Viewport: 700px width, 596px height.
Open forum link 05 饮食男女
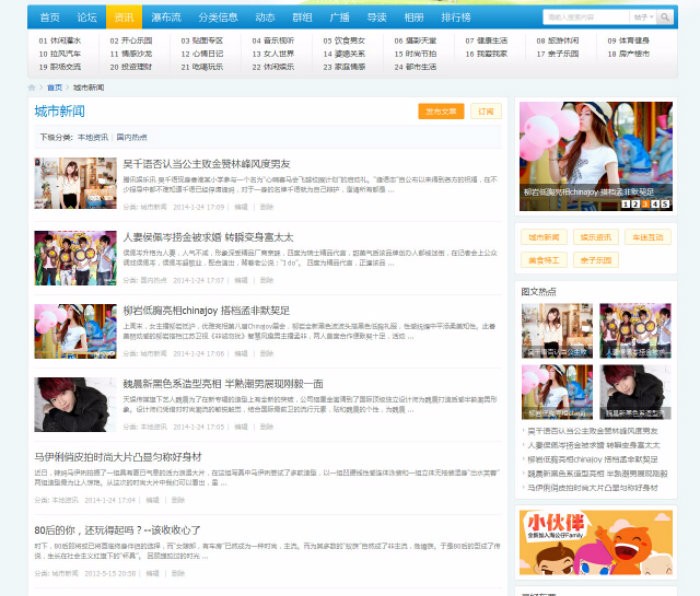(x=344, y=41)
